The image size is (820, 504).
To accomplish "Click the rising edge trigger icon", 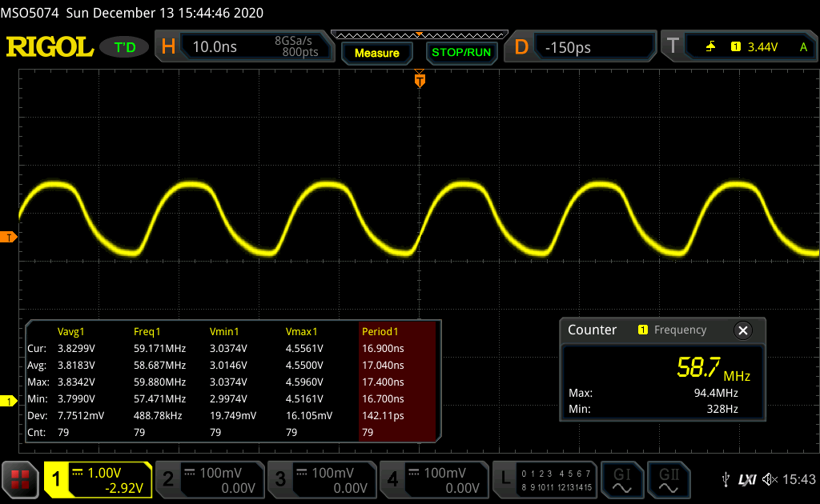I will point(710,47).
